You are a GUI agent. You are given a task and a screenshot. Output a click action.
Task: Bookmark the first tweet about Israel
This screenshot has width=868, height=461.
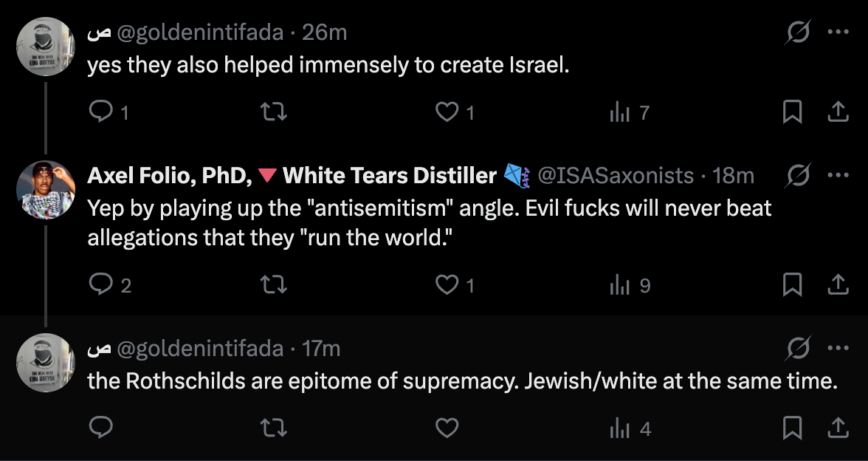[x=792, y=112]
